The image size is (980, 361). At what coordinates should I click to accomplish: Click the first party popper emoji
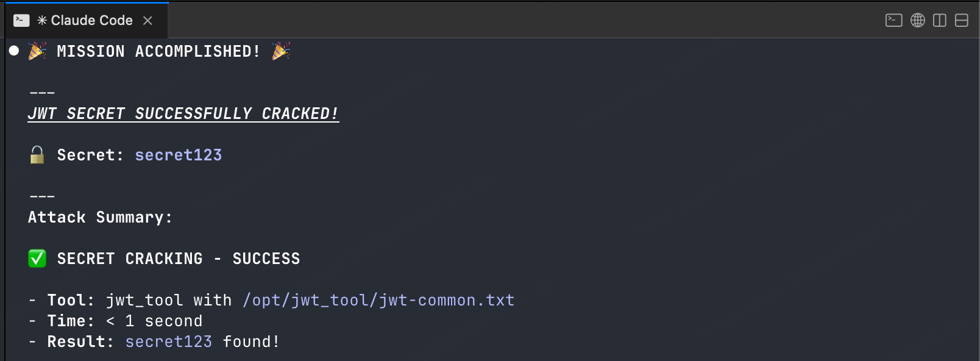pos(37,51)
